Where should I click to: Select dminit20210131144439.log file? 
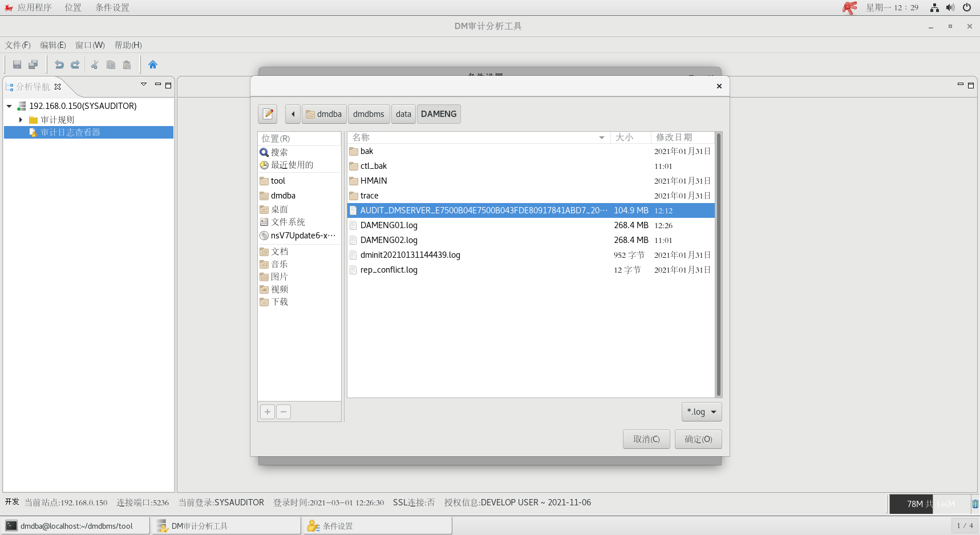[531, 255]
